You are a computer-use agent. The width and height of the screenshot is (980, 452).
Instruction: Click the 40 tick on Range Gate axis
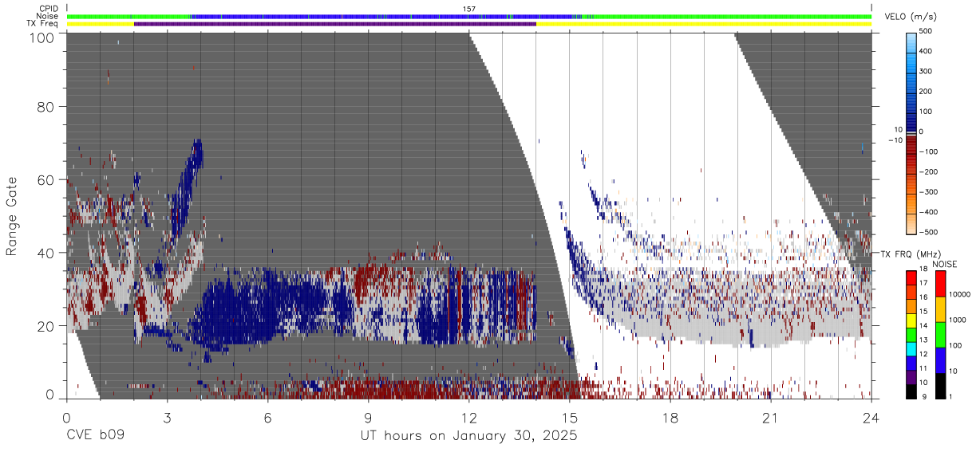coord(46,253)
